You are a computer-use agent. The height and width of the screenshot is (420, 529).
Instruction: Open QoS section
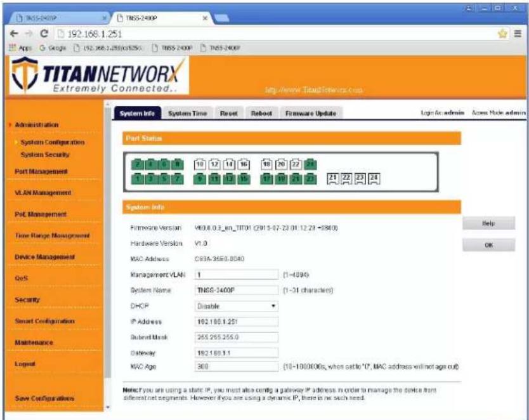point(22,279)
